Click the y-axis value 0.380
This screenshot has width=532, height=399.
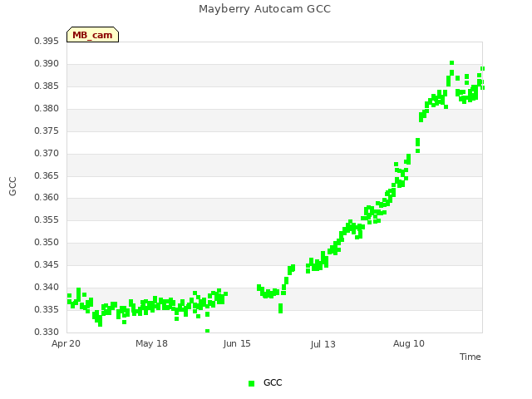(47, 108)
